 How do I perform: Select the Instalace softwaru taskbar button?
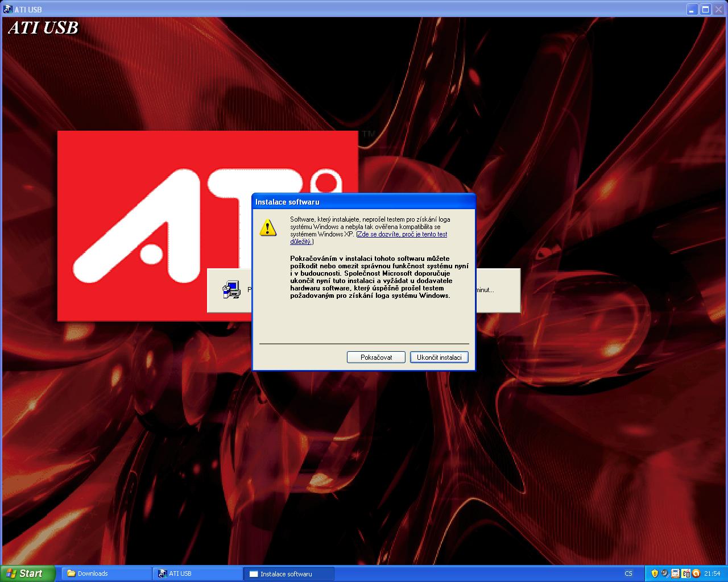tap(289, 573)
